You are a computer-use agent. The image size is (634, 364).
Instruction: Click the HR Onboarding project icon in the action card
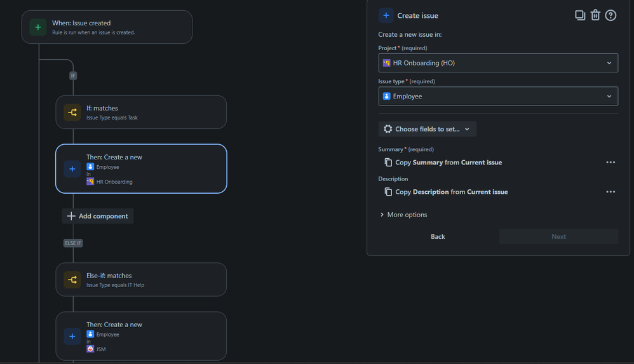[x=90, y=182]
